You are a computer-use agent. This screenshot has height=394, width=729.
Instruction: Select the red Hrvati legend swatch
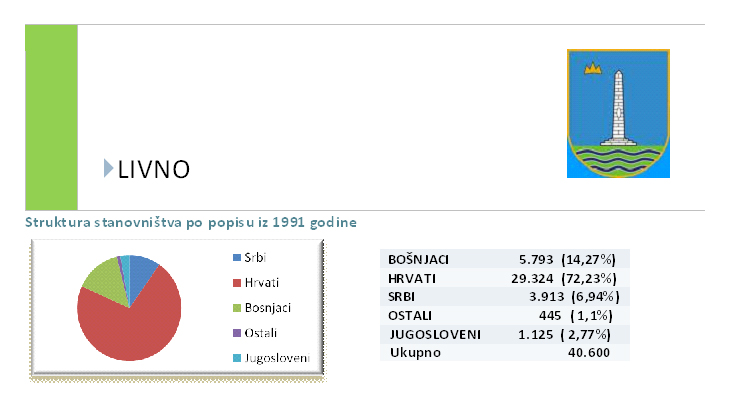pyautogui.click(x=237, y=282)
